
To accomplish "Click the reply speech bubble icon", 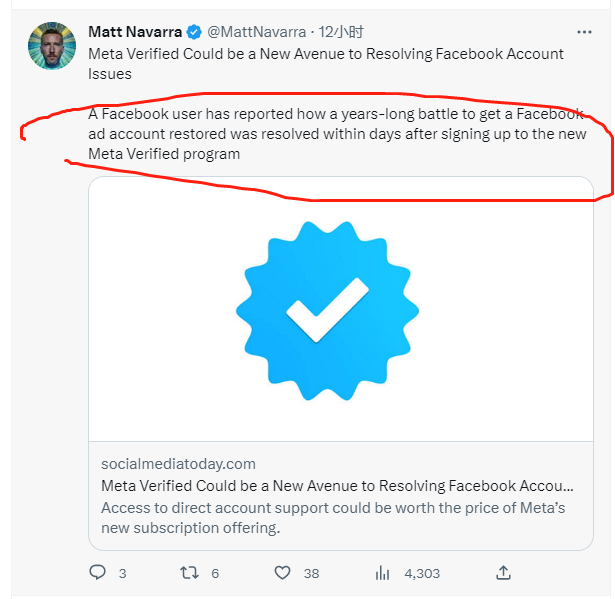I will click(x=98, y=573).
